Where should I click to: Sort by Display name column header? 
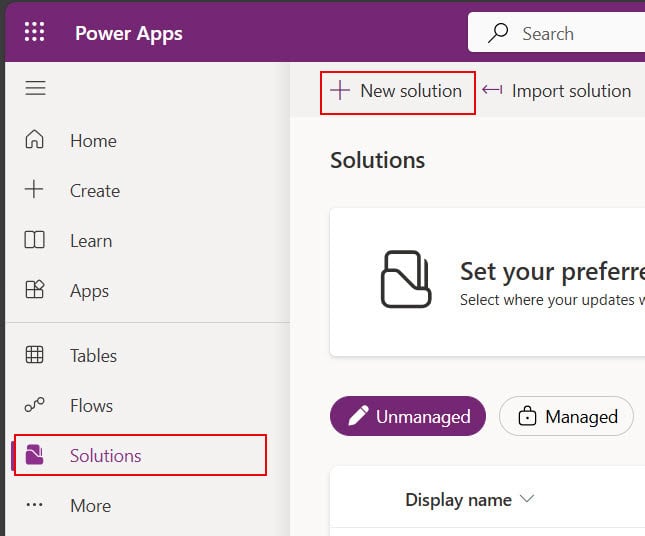pos(458,500)
